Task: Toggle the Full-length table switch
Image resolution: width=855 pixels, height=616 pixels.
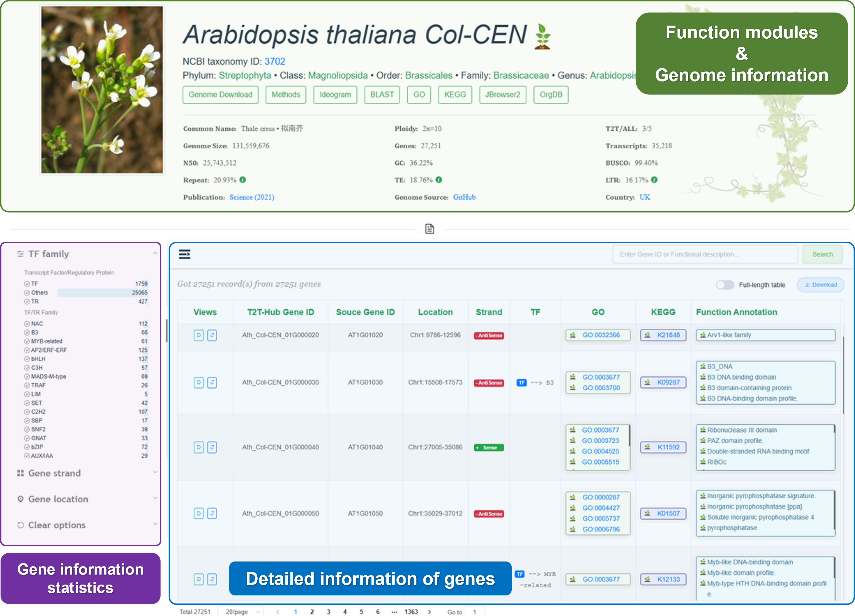Action: [x=725, y=285]
